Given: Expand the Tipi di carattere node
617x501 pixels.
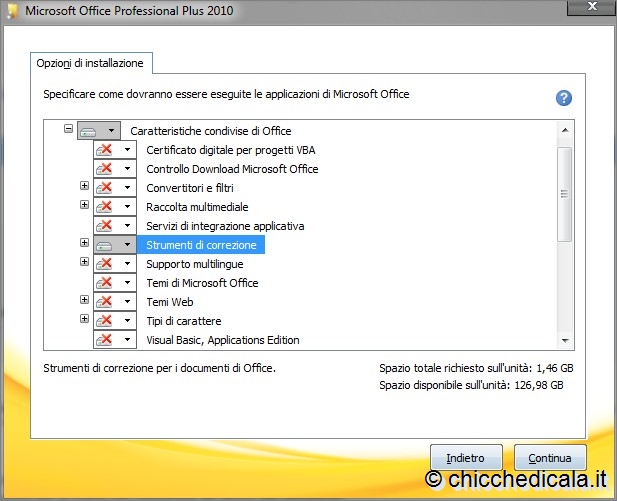Looking at the screenshot, I should [x=84, y=320].
